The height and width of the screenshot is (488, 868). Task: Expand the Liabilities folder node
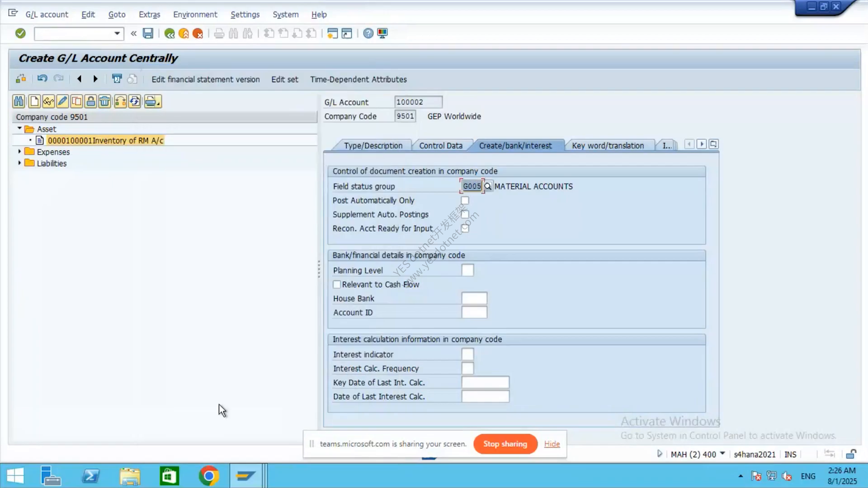[x=19, y=163]
